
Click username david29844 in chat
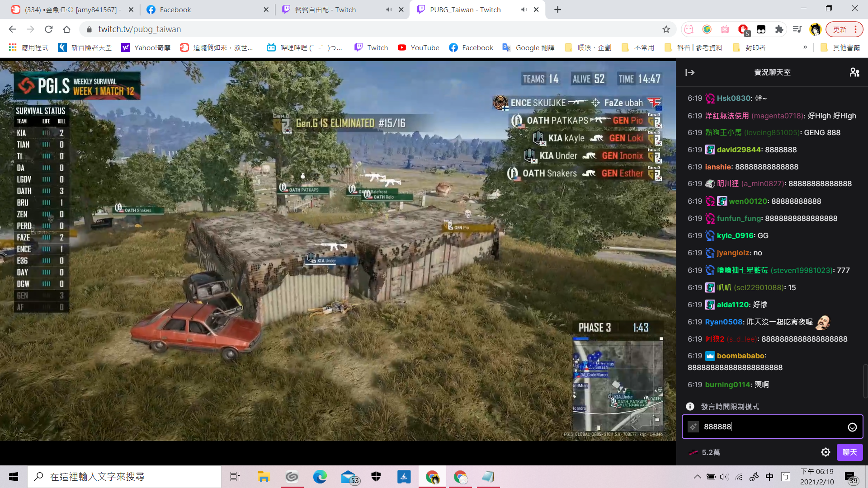pos(739,150)
